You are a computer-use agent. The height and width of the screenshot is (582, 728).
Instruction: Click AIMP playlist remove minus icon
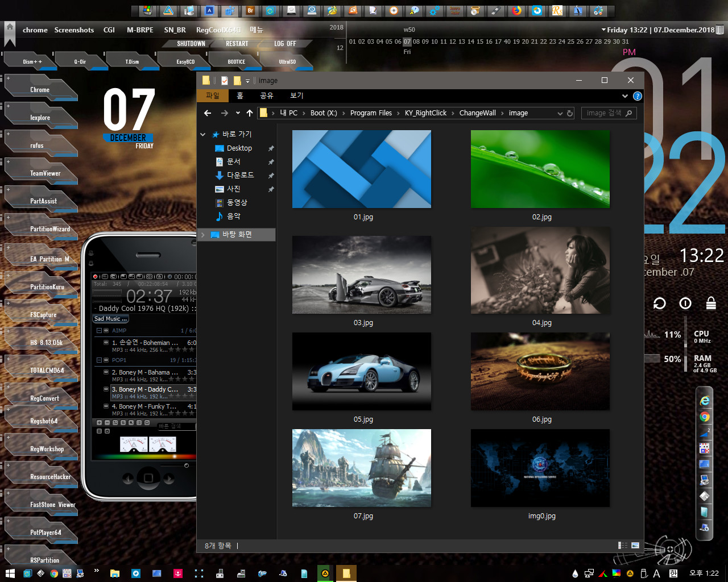point(107,423)
